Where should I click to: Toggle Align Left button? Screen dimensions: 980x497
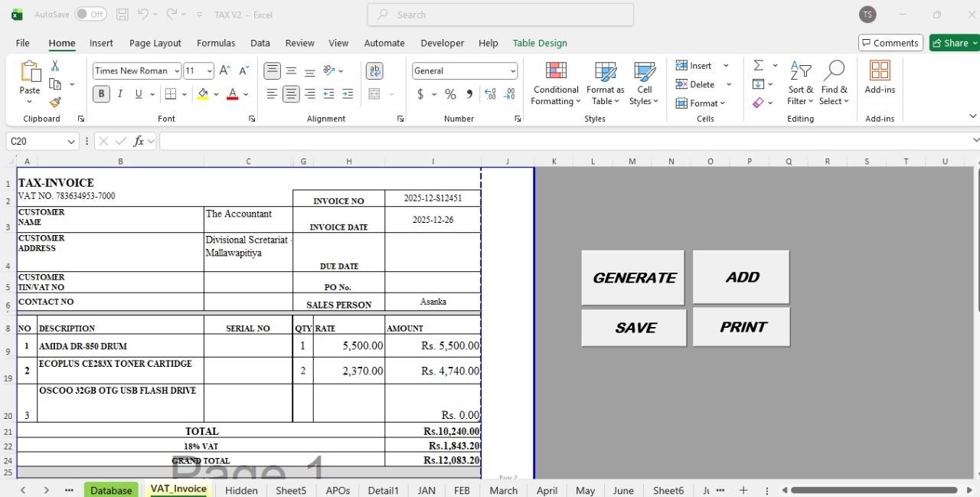[272, 94]
